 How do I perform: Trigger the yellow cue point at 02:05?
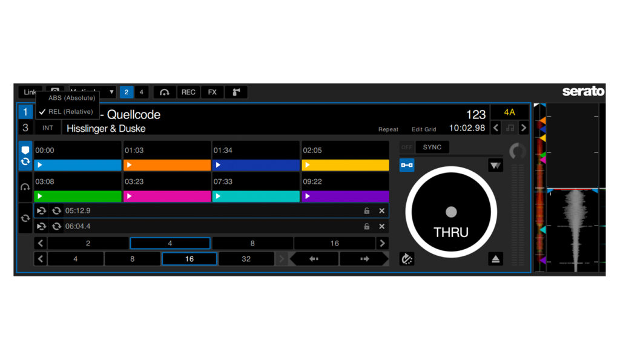[x=345, y=165]
